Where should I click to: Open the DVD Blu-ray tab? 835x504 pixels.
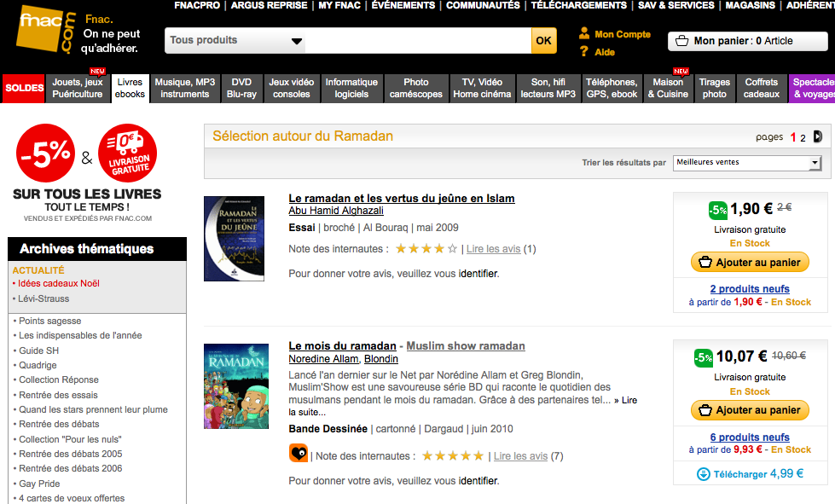[x=241, y=88]
